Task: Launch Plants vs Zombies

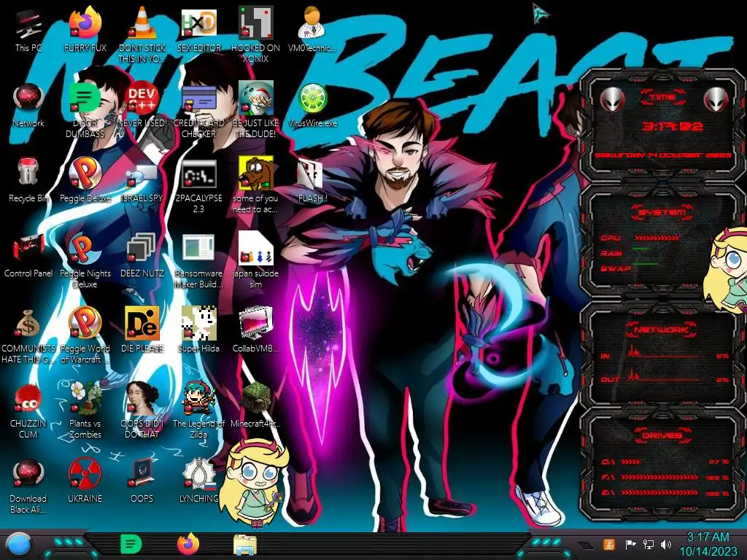Action: [x=85, y=411]
